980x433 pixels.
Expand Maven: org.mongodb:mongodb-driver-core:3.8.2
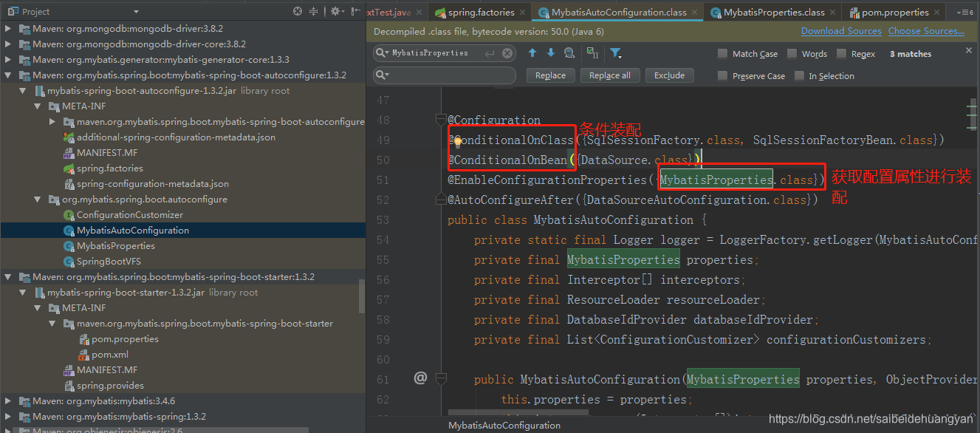(x=8, y=44)
